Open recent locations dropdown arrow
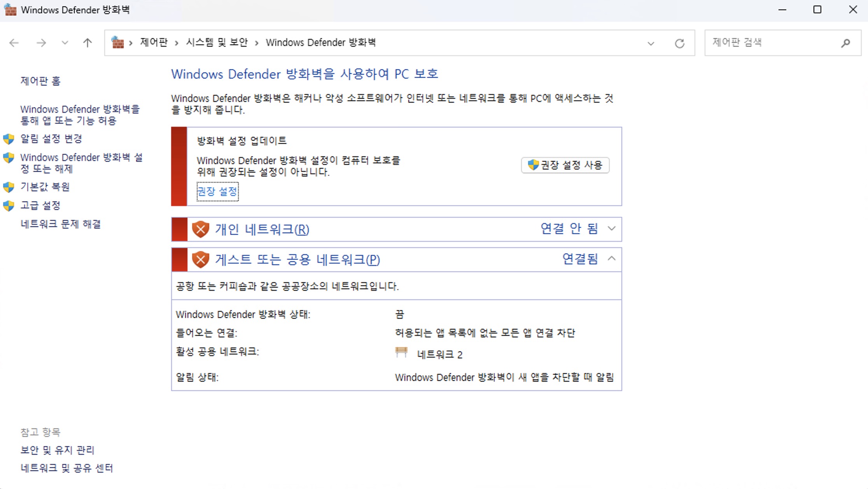 click(65, 43)
